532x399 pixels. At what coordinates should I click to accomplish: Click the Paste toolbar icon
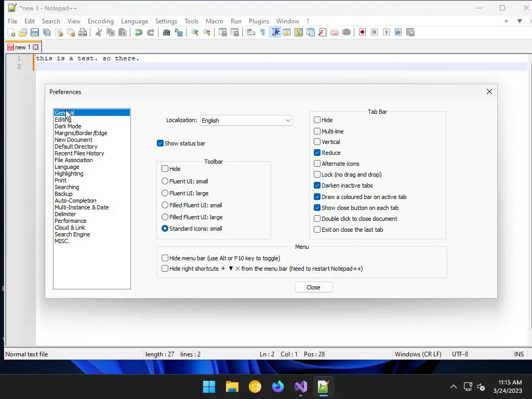123,32
